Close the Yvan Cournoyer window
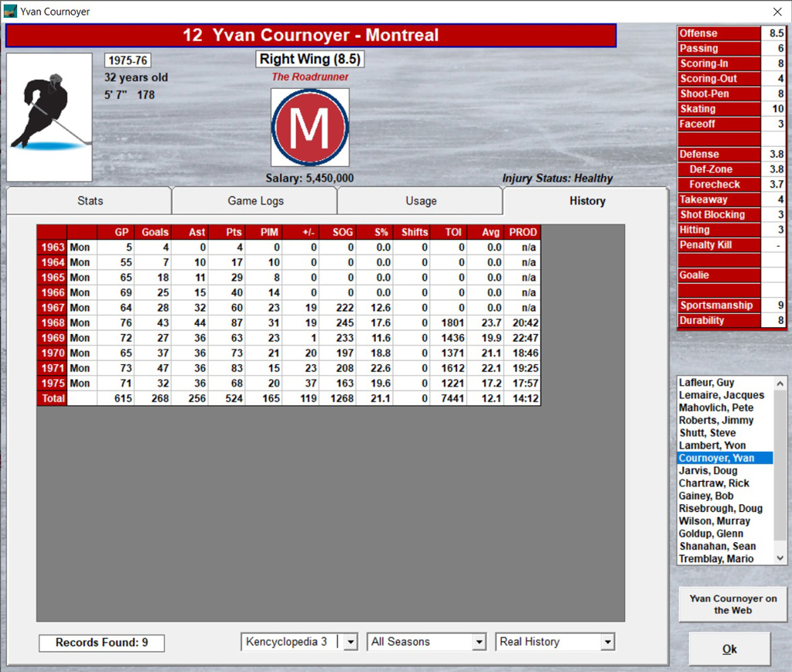 coord(777,12)
